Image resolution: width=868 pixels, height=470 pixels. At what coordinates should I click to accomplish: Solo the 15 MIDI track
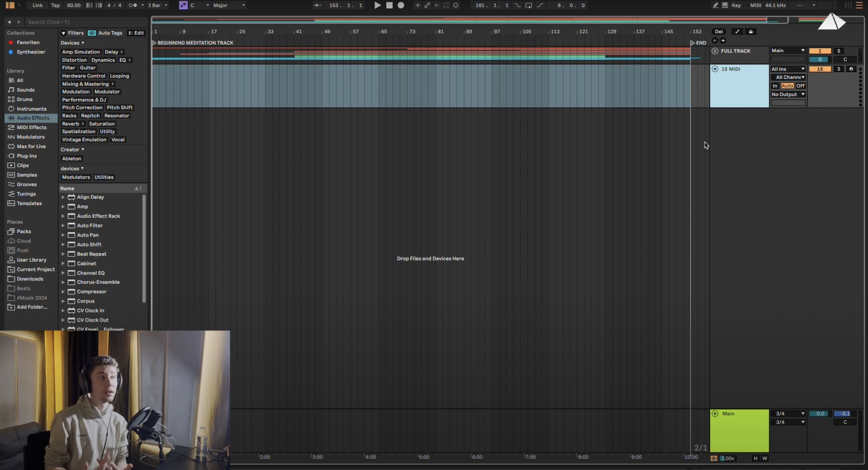(839, 69)
